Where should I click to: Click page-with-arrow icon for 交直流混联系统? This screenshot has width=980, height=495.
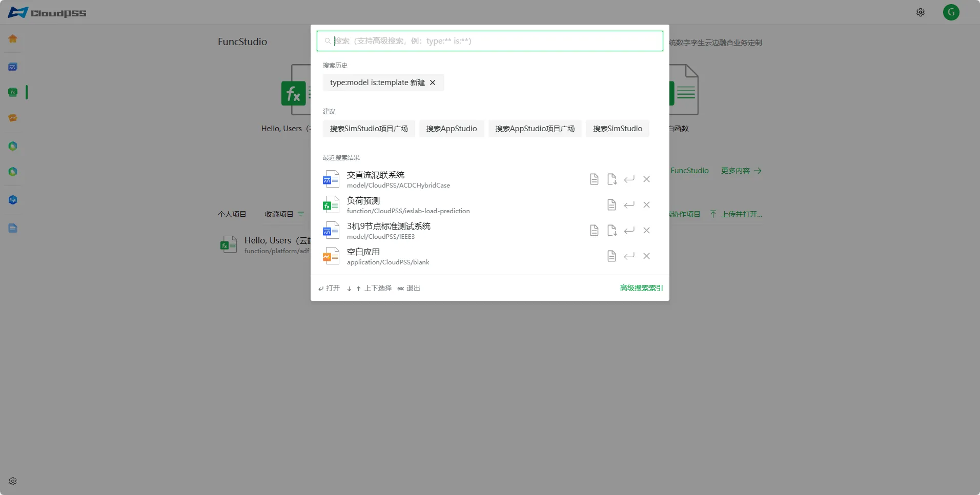click(612, 179)
